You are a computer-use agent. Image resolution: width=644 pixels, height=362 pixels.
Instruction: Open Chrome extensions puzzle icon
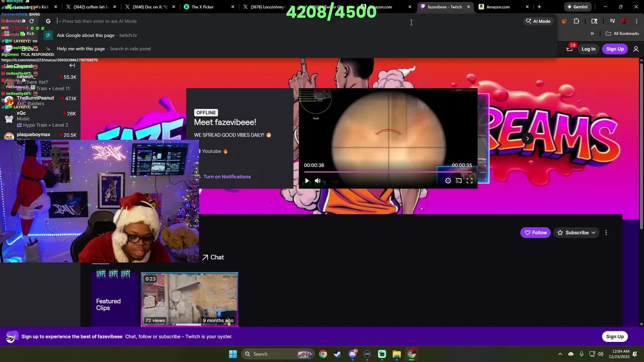(x=576, y=21)
